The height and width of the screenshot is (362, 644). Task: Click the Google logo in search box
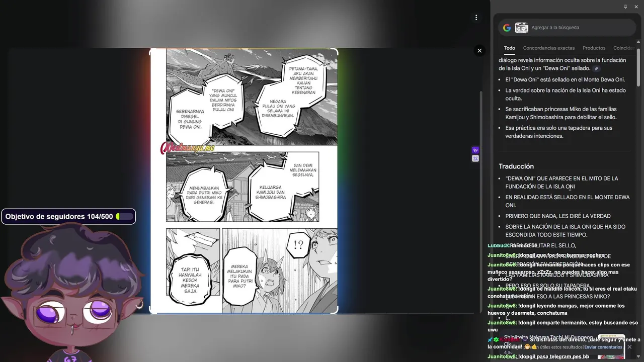pos(507,28)
